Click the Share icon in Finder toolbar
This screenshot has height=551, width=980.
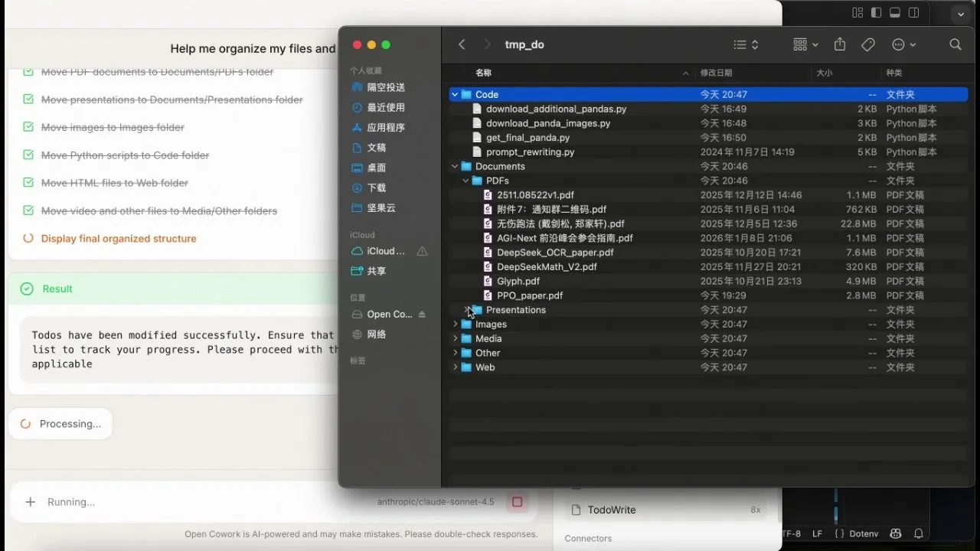coord(840,44)
